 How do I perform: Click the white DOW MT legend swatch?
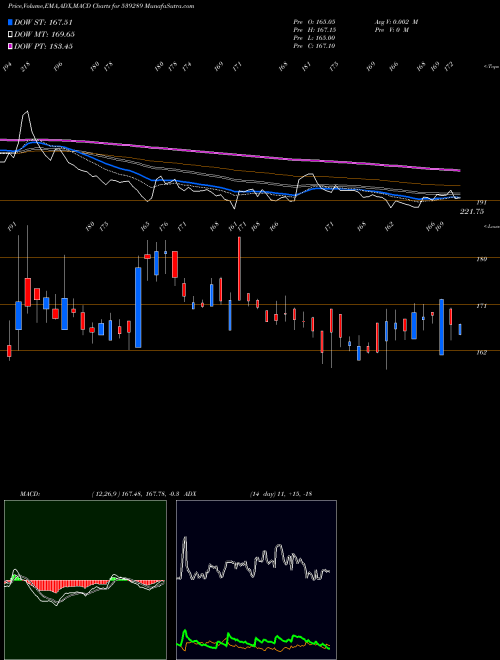pos(11,34)
